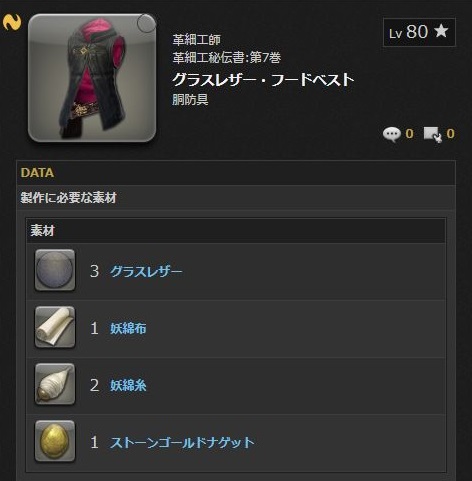The image size is (472, 481).
Task: Click the 革細工秘伝書:第7巻 recipe book text
Action: (227, 58)
